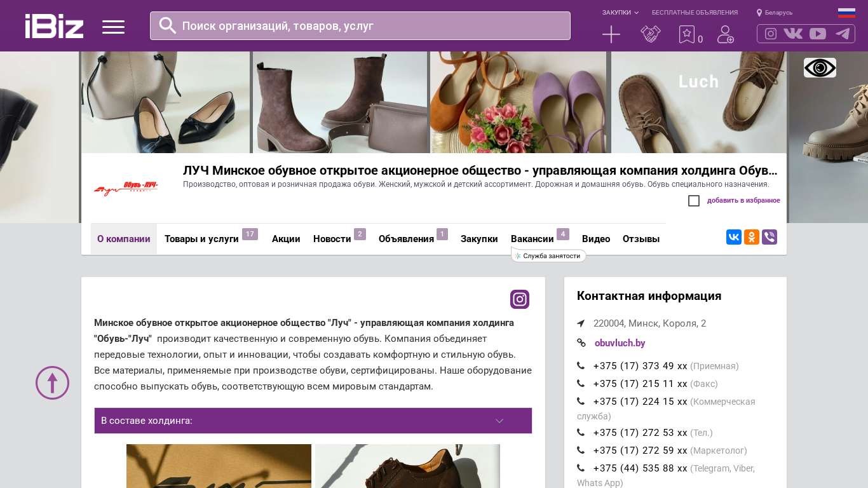Image resolution: width=868 pixels, height=488 pixels.
Task: Open Бесплатные объявления link
Action: tap(695, 13)
